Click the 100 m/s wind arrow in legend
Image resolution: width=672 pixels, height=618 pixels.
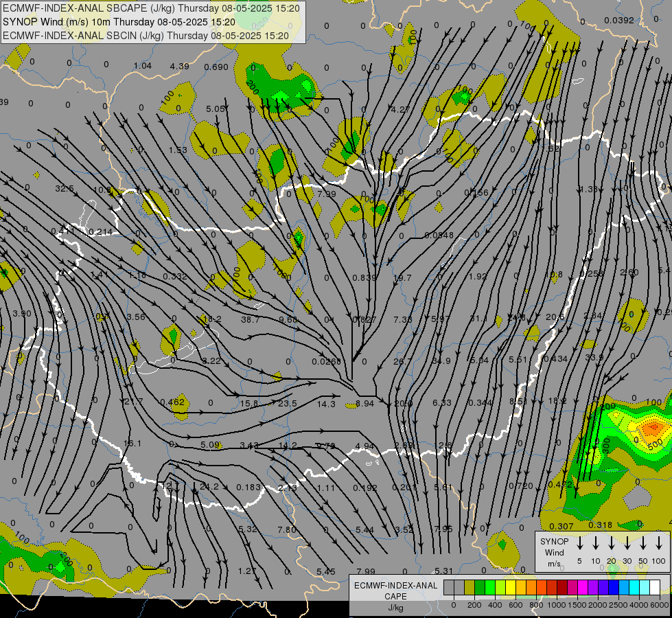659,543
